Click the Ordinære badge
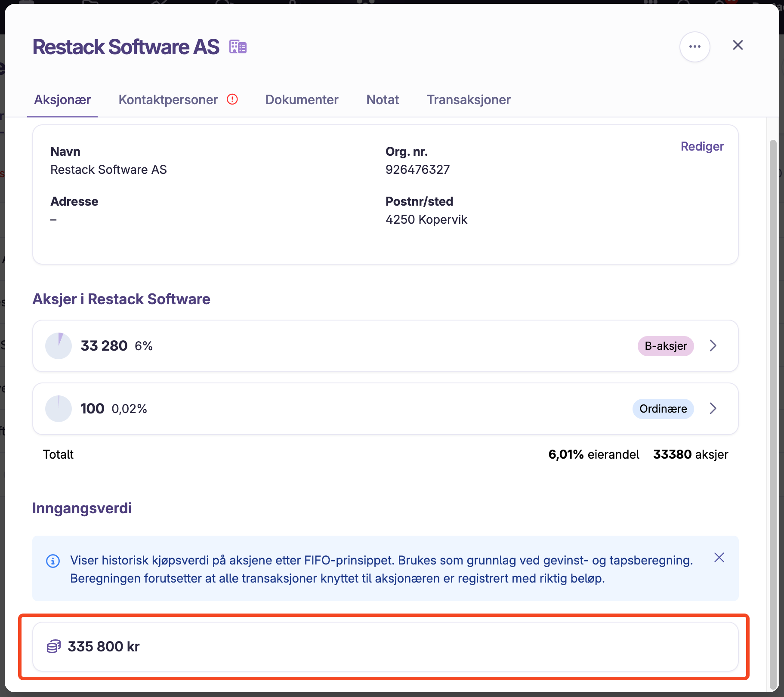Screen dimensions: 784x697 click(x=663, y=409)
